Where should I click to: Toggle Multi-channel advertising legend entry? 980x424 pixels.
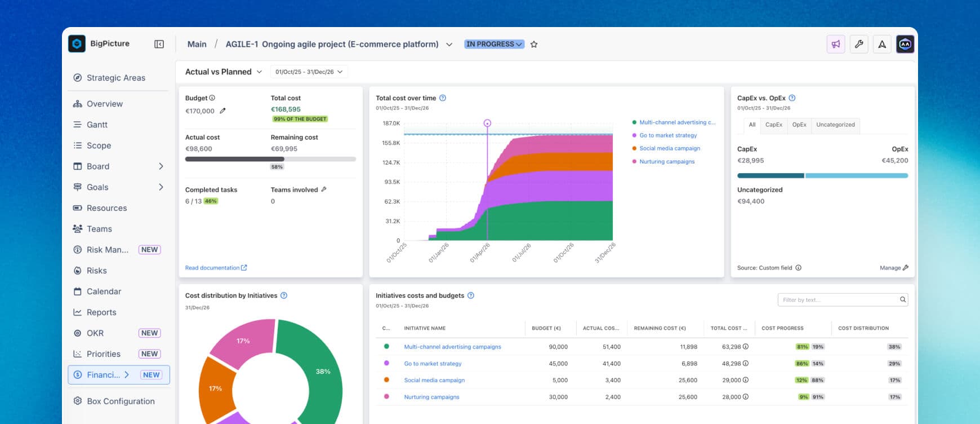coord(674,122)
